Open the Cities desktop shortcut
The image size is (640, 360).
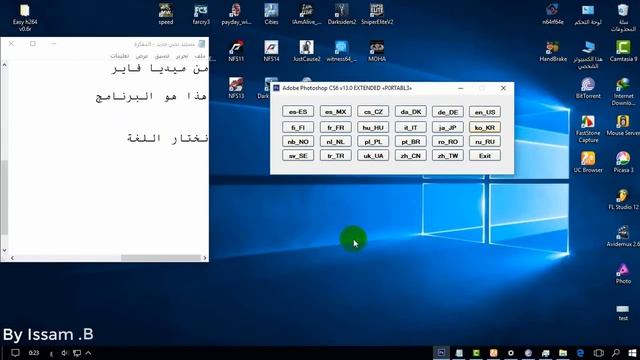[271, 14]
